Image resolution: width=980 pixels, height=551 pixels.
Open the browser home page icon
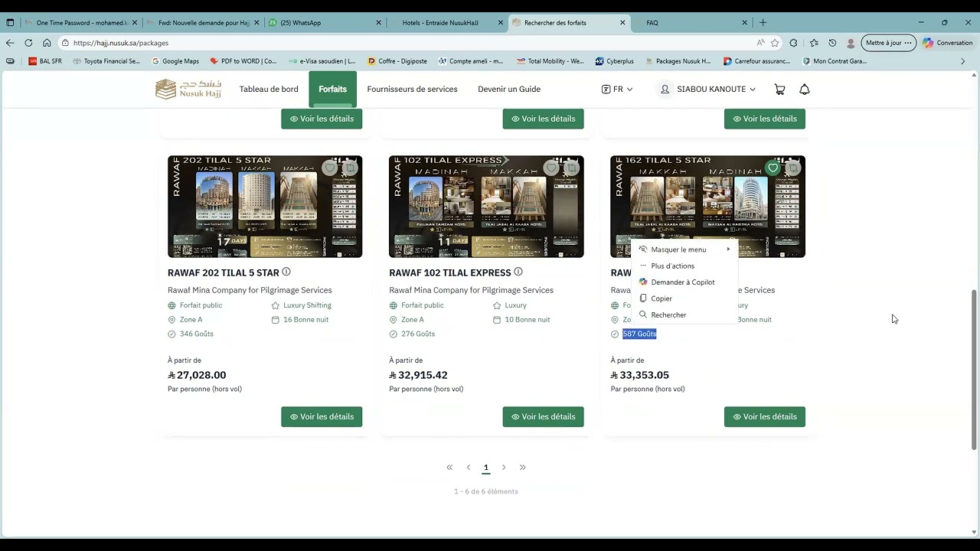pyautogui.click(x=47, y=43)
